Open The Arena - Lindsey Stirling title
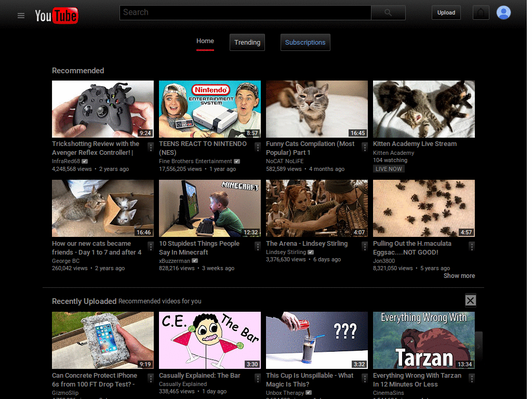This screenshot has width=532, height=399. pos(307,244)
